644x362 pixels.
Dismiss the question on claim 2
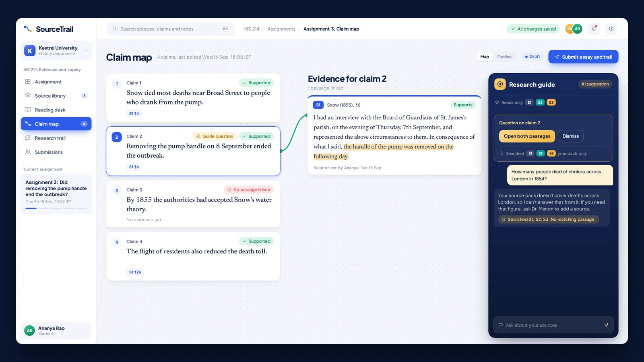point(570,136)
